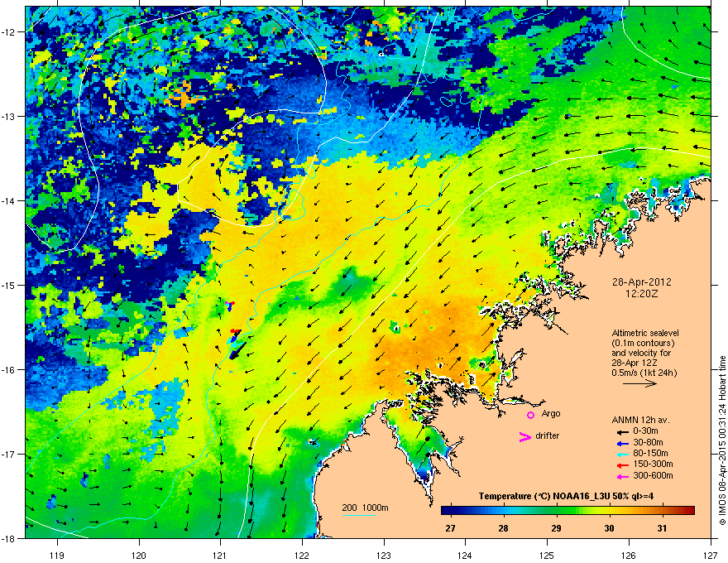Select the red 150-300m ANMN arrow symbol

point(621,465)
